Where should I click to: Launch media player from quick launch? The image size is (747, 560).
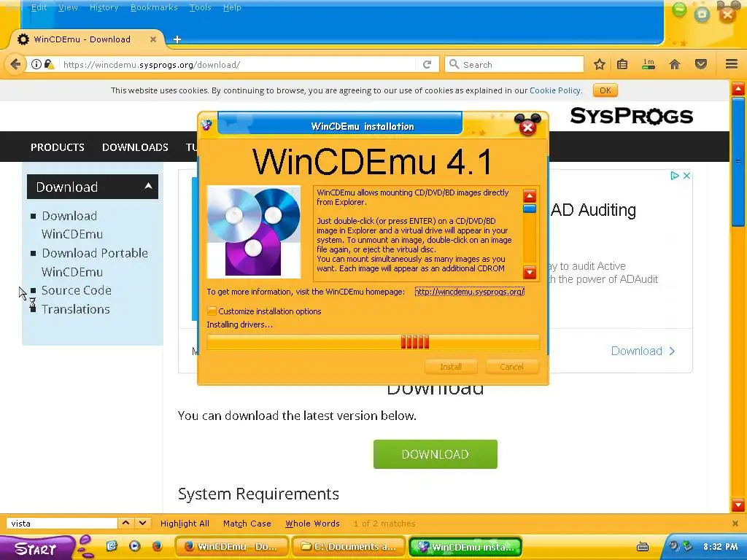click(134, 546)
